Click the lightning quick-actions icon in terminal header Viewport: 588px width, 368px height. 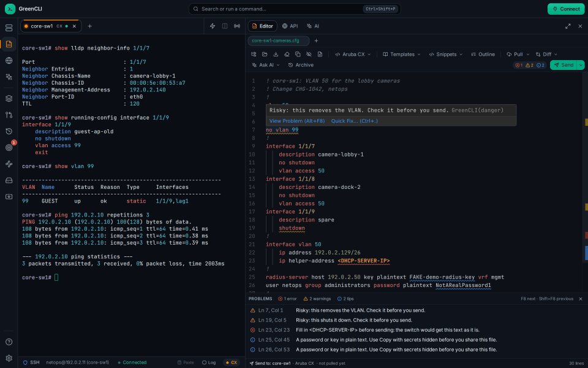213,26
